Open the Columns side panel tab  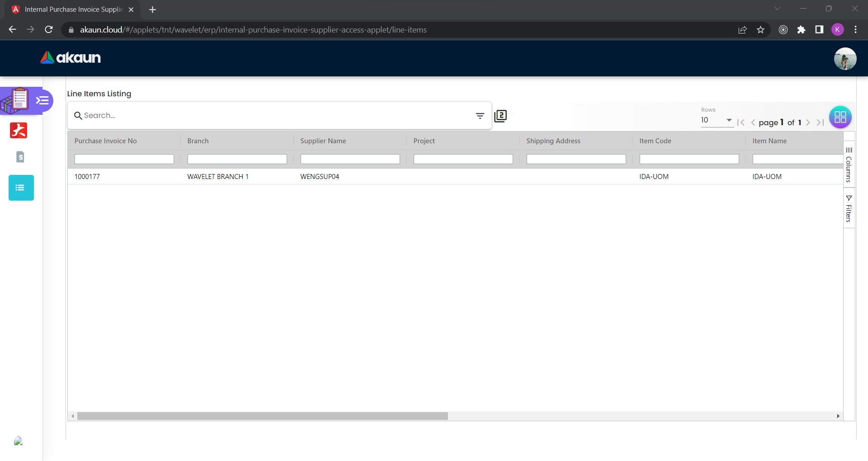coord(849,165)
